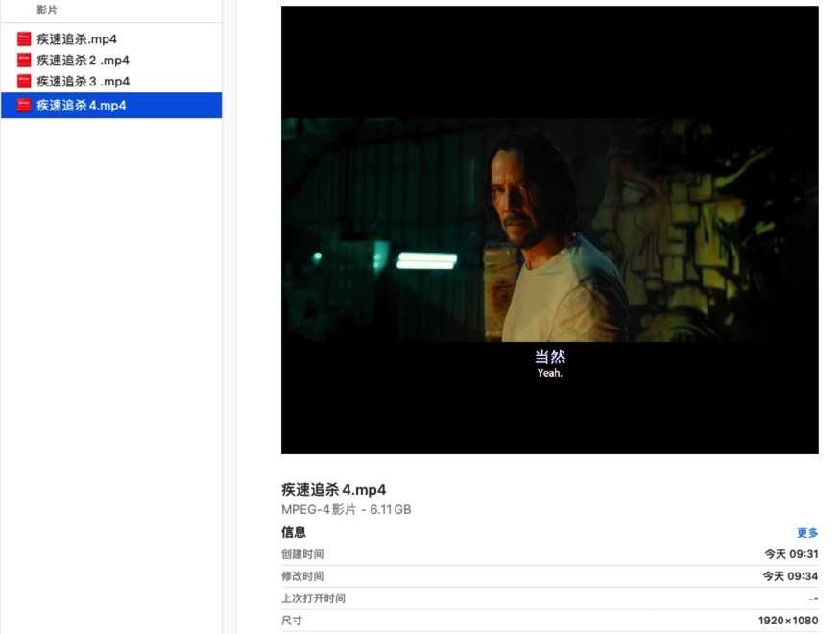
Task: Click the MPEG-4 影片 - 6.11 GB text
Action: click(x=346, y=510)
